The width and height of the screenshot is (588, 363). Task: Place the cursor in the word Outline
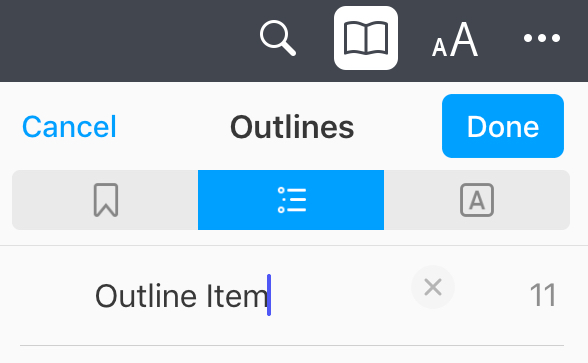146,296
